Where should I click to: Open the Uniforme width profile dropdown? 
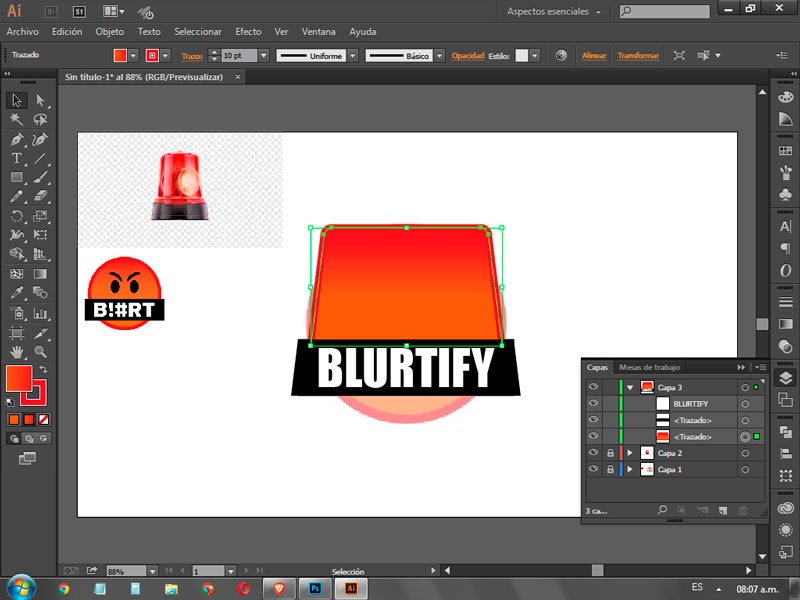click(x=353, y=56)
